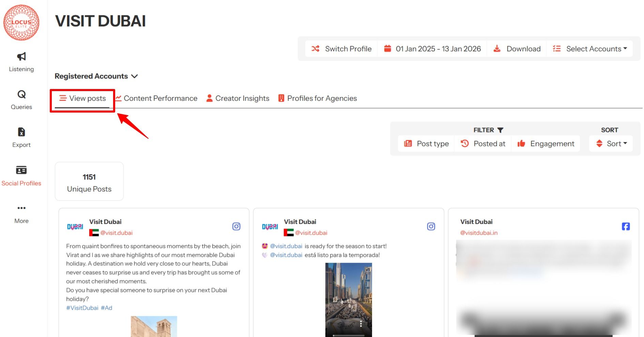The width and height of the screenshot is (644, 337).
Task: Filter by Post type
Action: pos(426,144)
